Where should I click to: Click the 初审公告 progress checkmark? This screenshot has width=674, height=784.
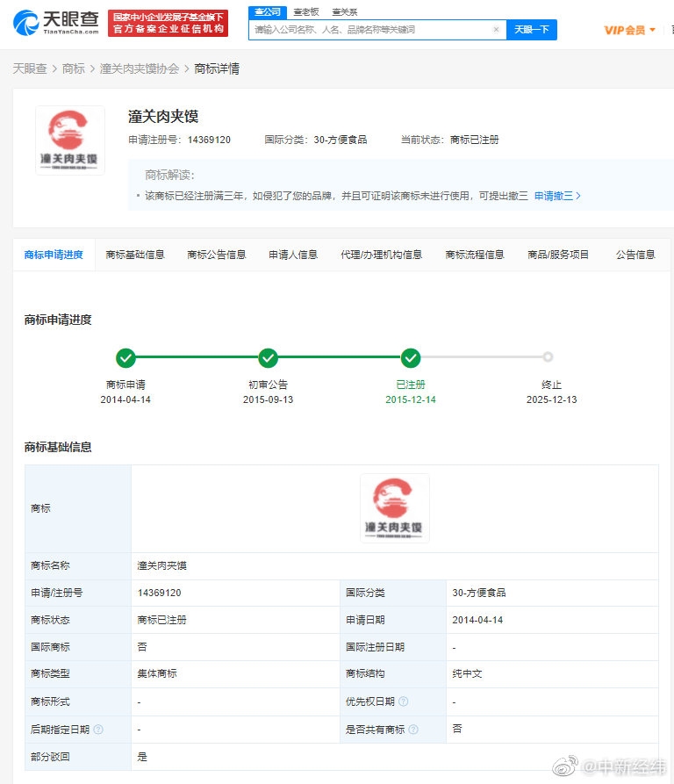click(x=268, y=358)
